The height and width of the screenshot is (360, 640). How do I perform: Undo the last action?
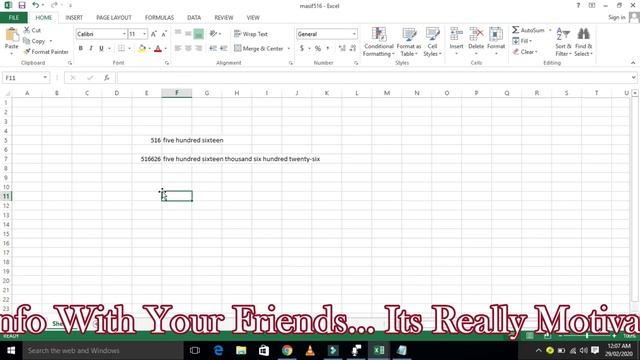tap(36, 5)
